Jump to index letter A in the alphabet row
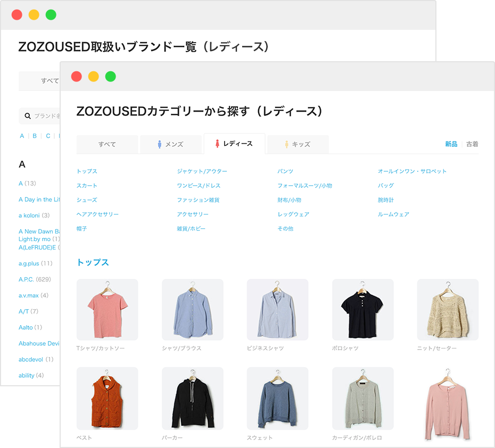The width and height of the screenshot is (495, 448). pyautogui.click(x=22, y=136)
